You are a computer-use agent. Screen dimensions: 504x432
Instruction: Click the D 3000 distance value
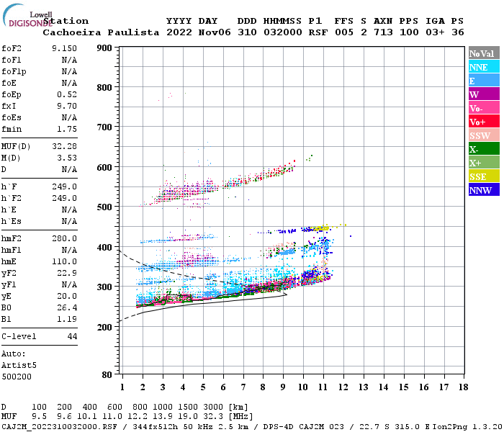(x=213, y=408)
